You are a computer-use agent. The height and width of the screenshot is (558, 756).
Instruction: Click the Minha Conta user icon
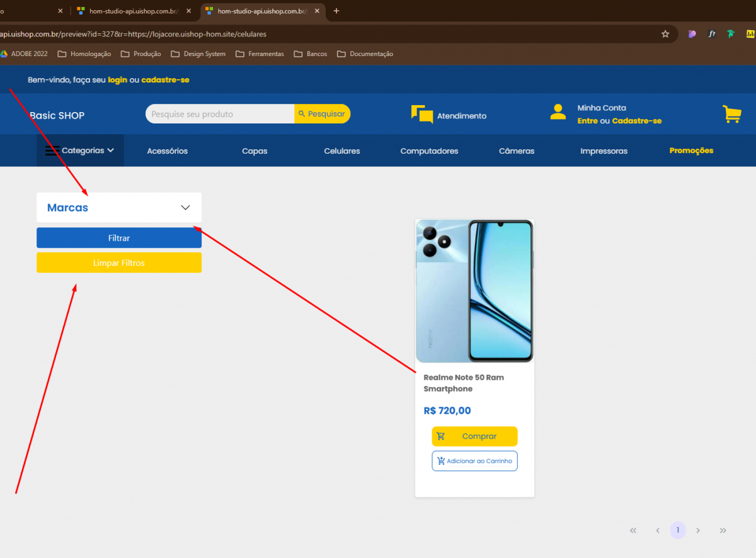(x=558, y=112)
